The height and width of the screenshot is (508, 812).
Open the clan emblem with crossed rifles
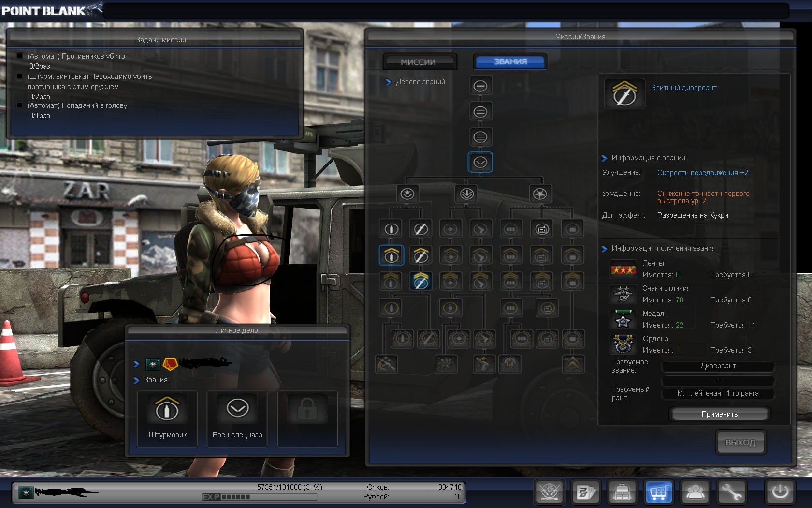[x=549, y=493]
